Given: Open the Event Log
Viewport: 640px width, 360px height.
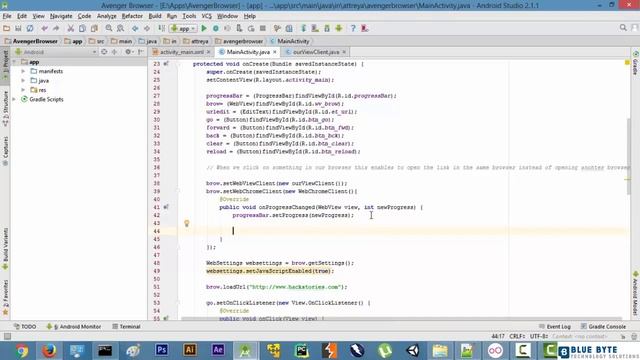Looking at the screenshot, I should pos(555,327).
